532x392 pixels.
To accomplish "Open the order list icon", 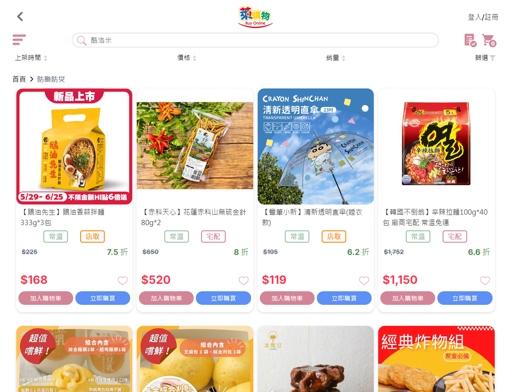I will click(x=470, y=40).
